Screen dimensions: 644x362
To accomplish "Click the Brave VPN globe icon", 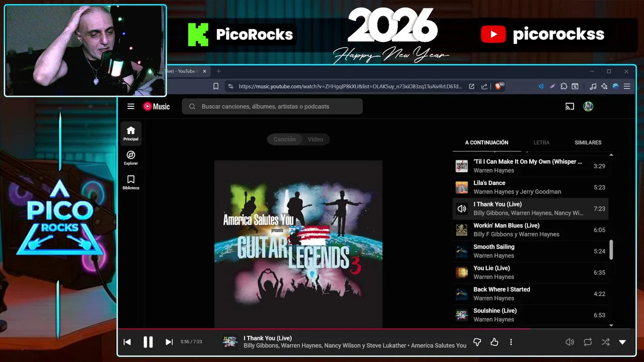I will [615, 86].
